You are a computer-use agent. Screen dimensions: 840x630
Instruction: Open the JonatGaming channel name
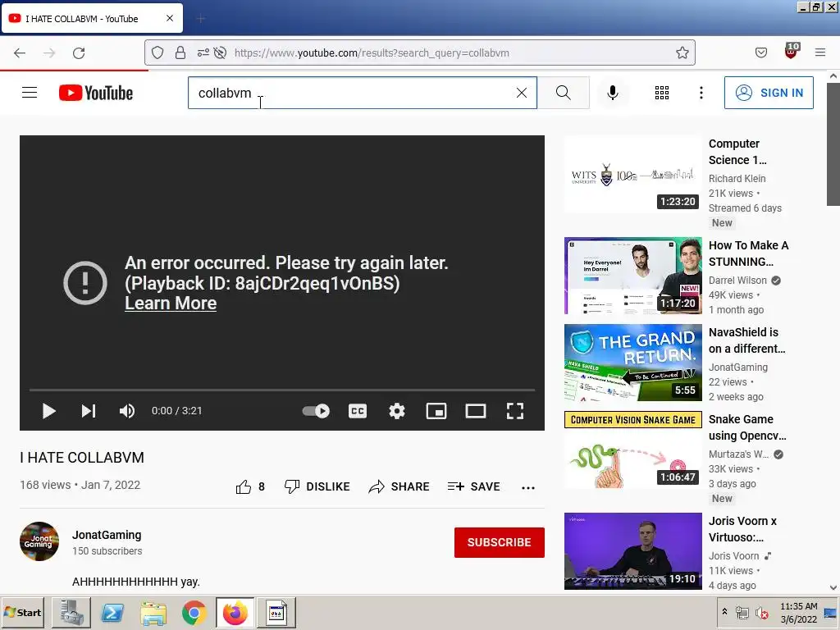[107, 535]
